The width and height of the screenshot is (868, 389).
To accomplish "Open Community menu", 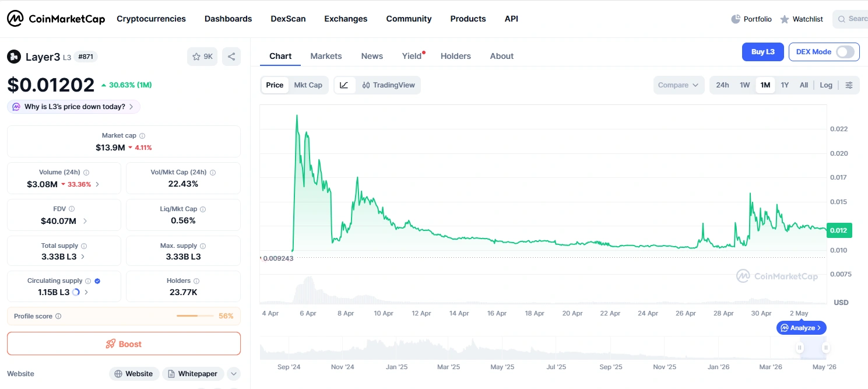I will coord(409,19).
